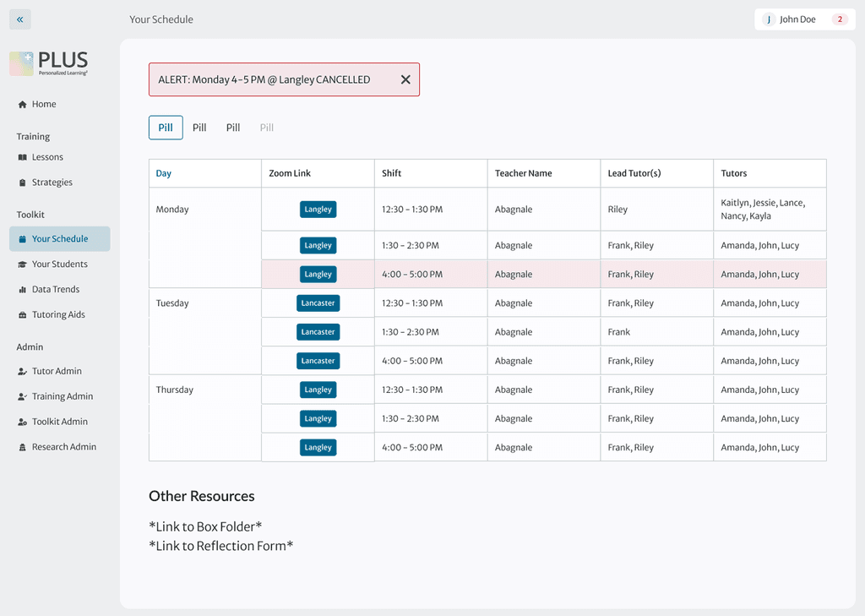865x616 pixels.
Task: Click the Data Trends bar chart icon
Action: click(x=22, y=290)
